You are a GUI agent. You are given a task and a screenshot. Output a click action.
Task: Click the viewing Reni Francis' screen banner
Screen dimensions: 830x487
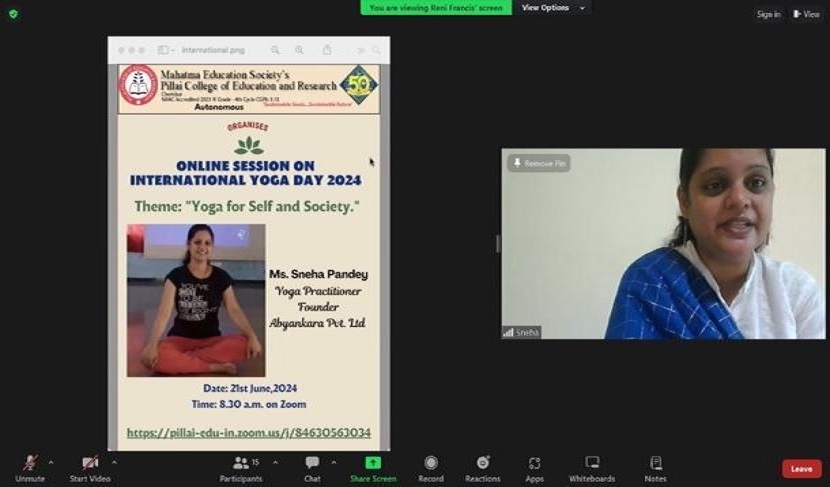(x=436, y=7)
